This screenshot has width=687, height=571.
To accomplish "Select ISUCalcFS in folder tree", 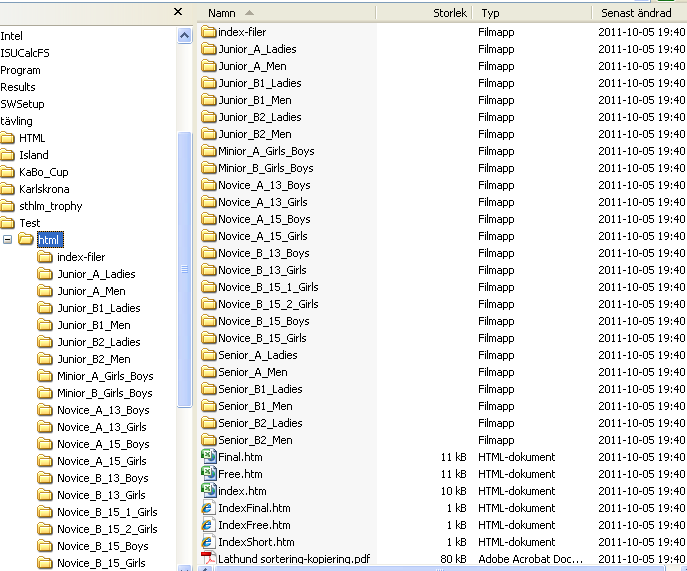I will pos(25,53).
